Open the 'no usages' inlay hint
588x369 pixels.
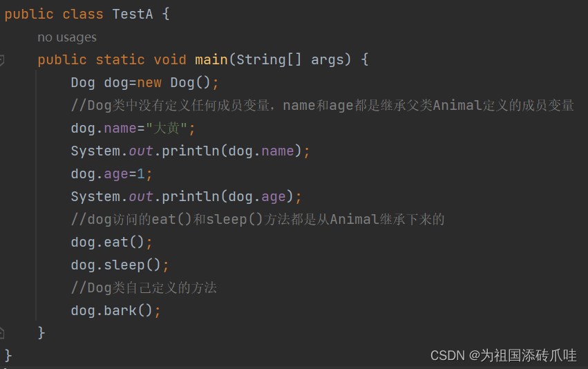(67, 37)
